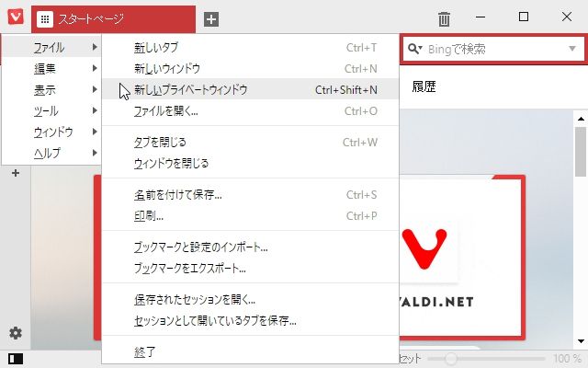Choose 終了 to quit the browser
The image size is (588, 368).
click(x=251, y=351)
